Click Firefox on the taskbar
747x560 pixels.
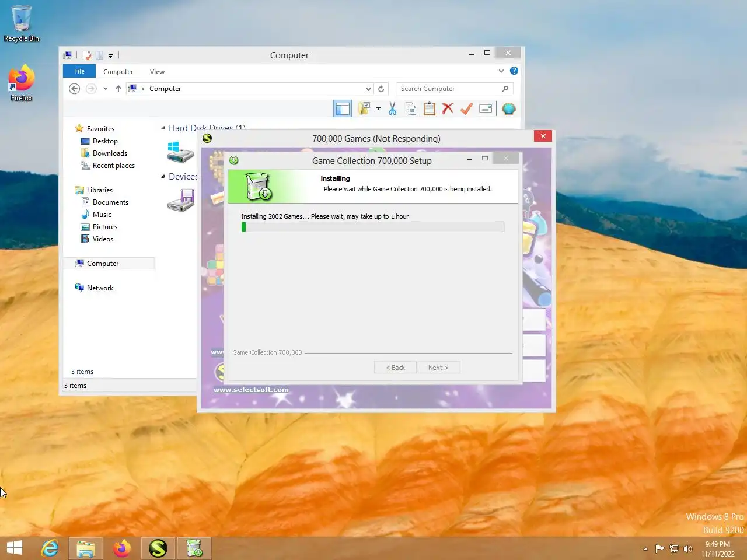122,548
